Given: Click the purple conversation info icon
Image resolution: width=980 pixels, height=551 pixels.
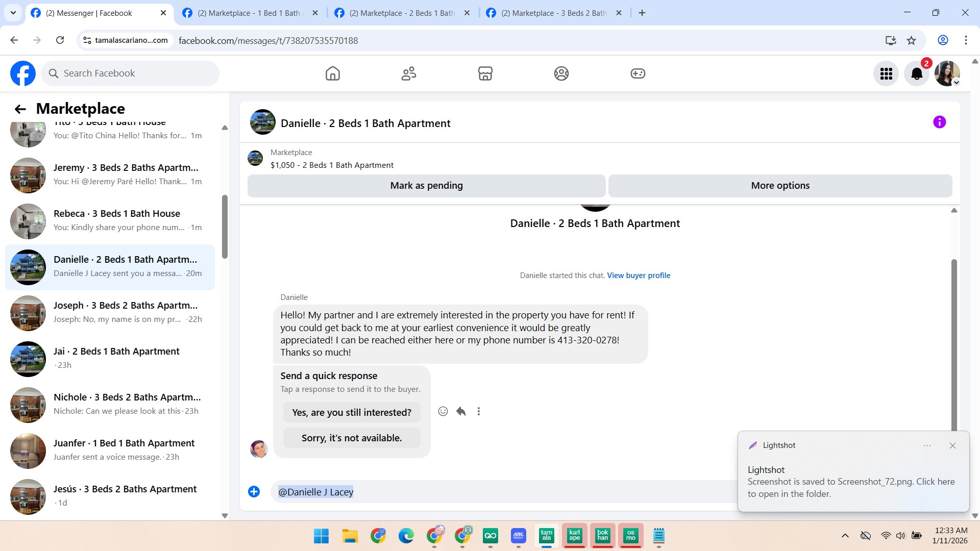Looking at the screenshot, I should [939, 122].
